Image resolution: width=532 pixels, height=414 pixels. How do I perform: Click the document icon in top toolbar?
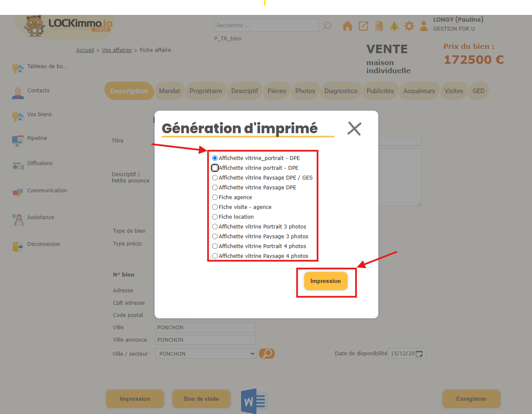(x=379, y=26)
